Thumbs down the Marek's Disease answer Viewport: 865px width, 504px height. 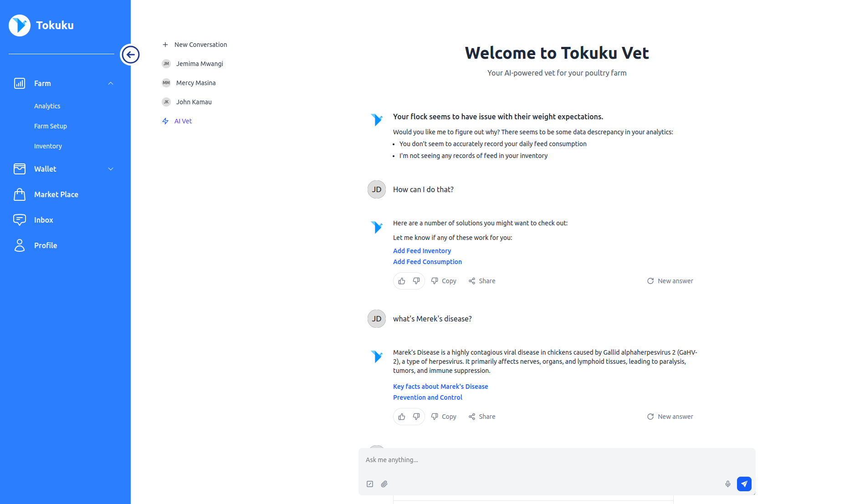point(416,417)
